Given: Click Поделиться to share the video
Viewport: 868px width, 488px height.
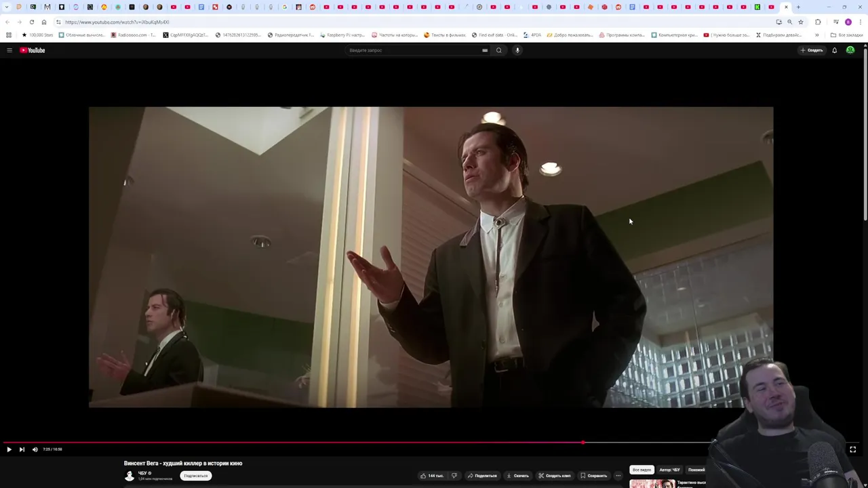Looking at the screenshot, I should tap(482, 476).
